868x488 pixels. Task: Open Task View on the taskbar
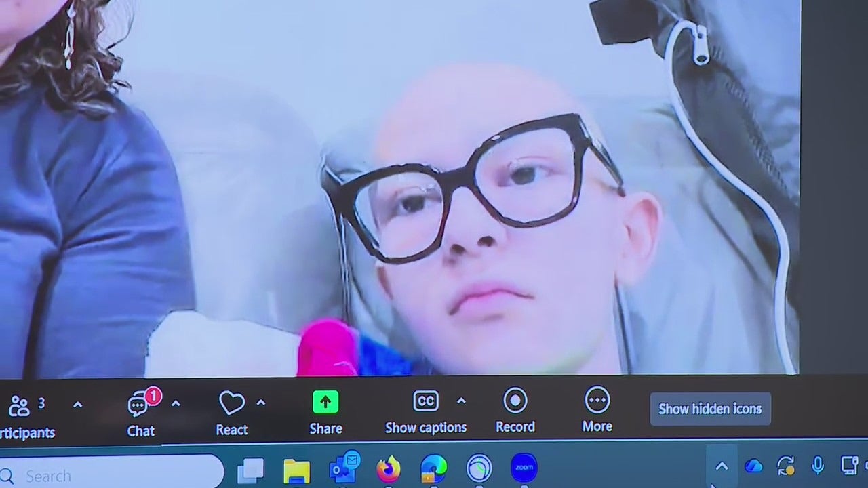[252, 470]
